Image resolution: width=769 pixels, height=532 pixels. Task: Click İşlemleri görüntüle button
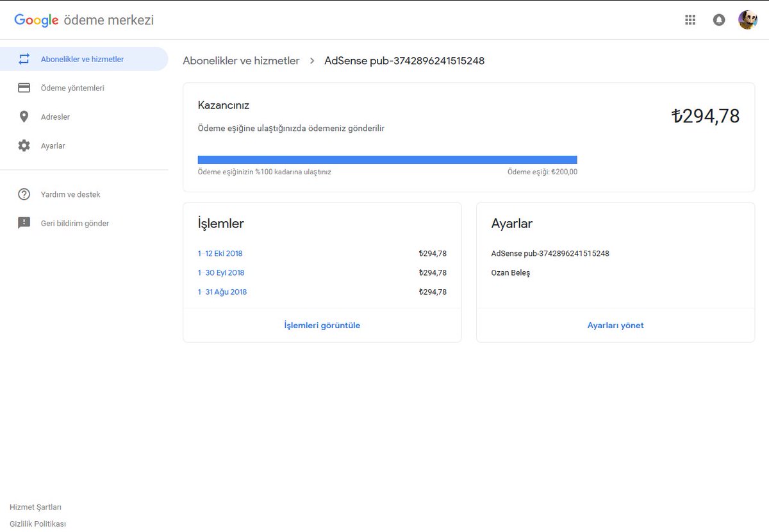coord(322,326)
